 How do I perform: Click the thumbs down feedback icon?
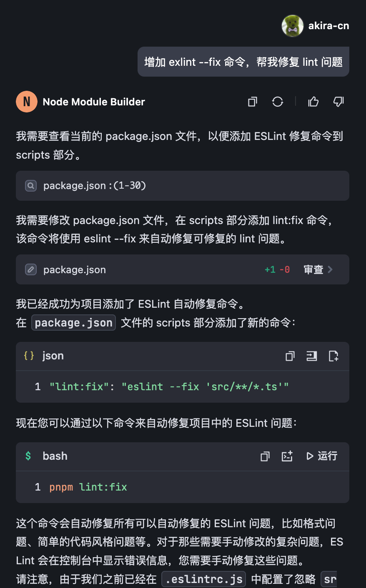338,102
